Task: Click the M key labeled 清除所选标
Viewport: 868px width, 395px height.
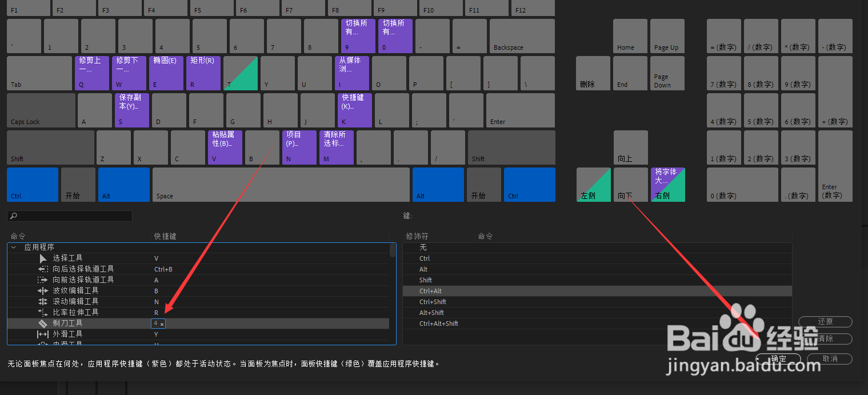Action: pos(337,147)
